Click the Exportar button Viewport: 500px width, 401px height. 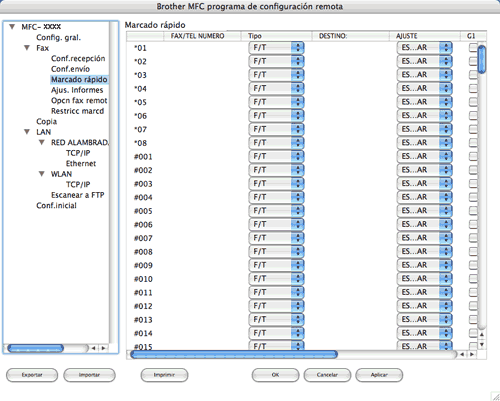click(x=32, y=375)
